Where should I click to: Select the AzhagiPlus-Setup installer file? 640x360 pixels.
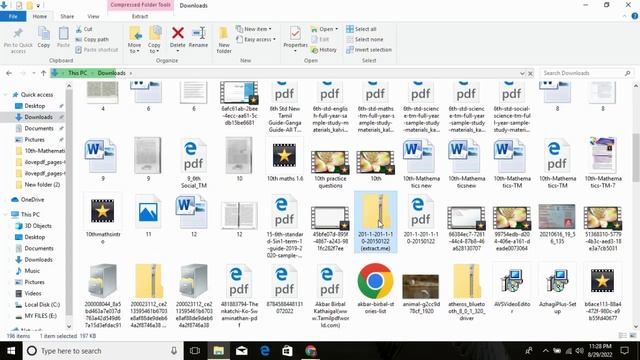click(x=557, y=289)
